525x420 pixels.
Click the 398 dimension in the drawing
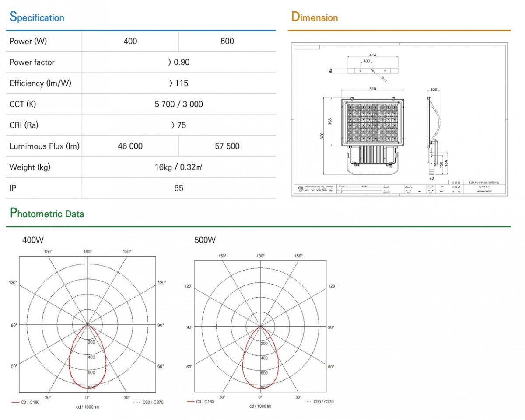[330, 121]
